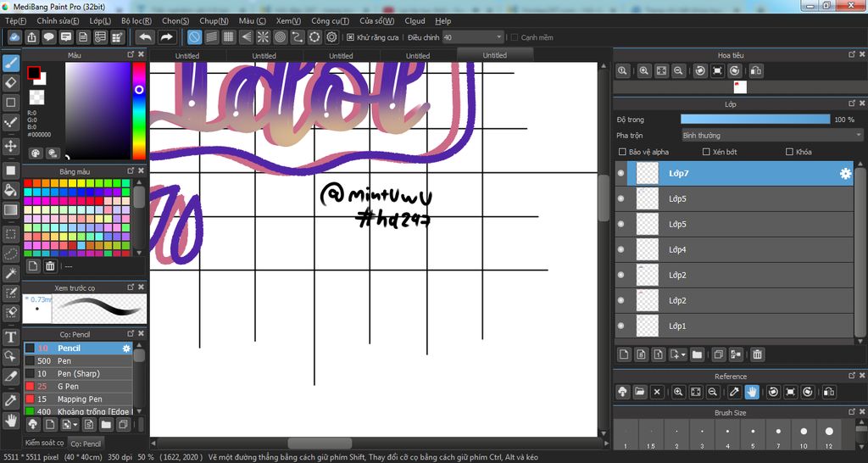Select the Lớp4 layer
The image size is (868, 463).
(x=734, y=250)
